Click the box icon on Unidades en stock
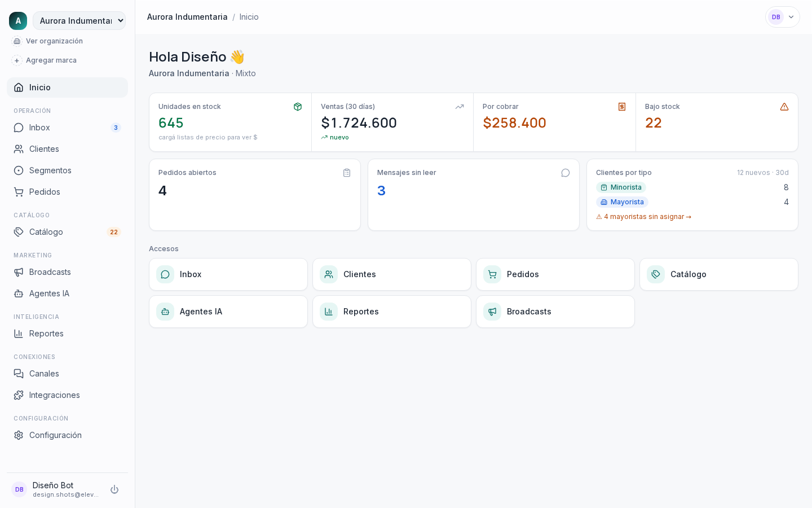This screenshot has height=508, width=812. pos(298,107)
